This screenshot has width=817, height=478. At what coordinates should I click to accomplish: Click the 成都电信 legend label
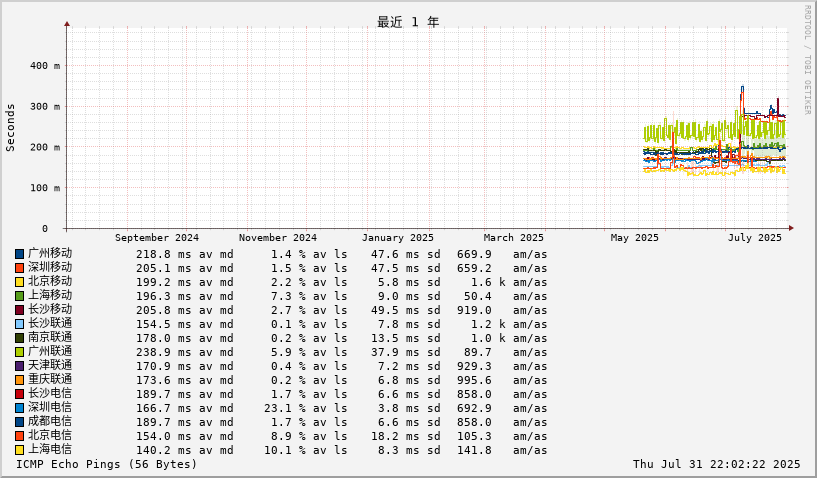[x=50, y=422]
